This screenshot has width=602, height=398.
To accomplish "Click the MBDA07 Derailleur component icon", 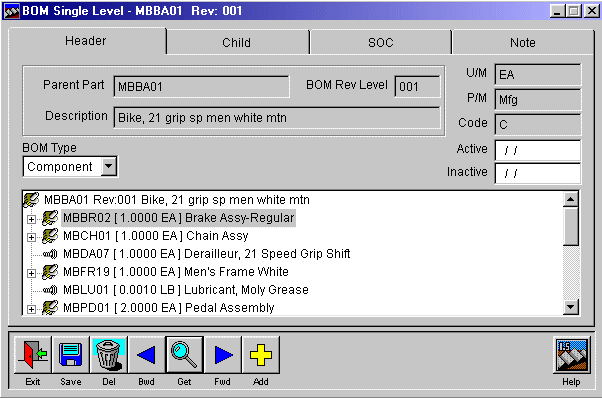I will point(50,254).
